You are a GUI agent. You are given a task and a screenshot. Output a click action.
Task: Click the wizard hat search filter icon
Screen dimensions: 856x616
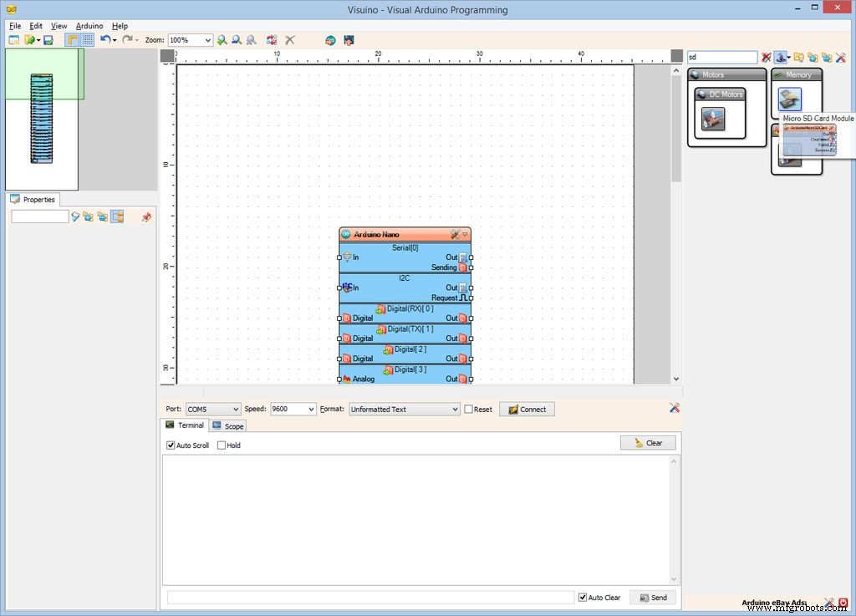click(782, 57)
